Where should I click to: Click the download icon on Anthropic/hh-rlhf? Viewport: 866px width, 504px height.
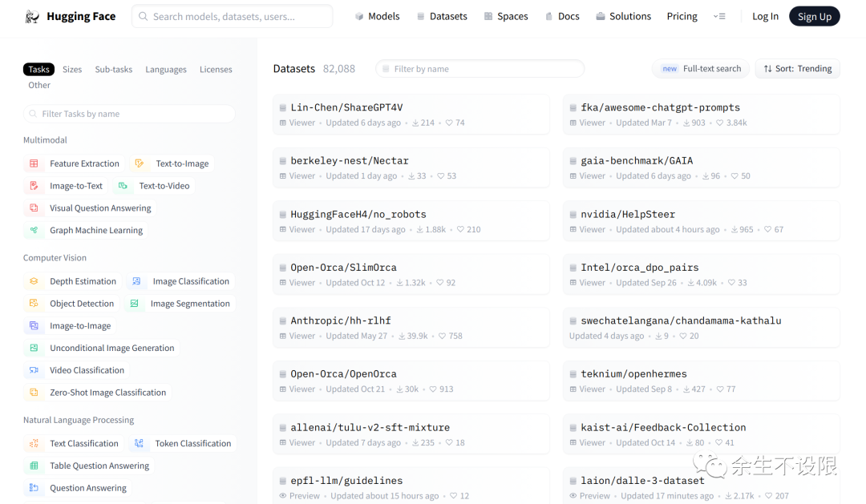pyautogui.click(x=402, y=336)
